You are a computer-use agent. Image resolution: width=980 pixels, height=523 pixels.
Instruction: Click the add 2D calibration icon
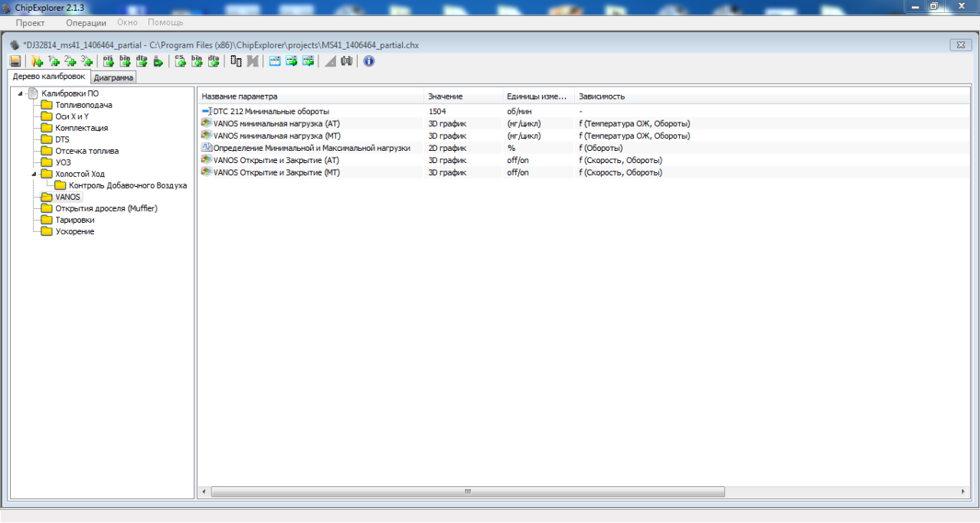(70, 61)
